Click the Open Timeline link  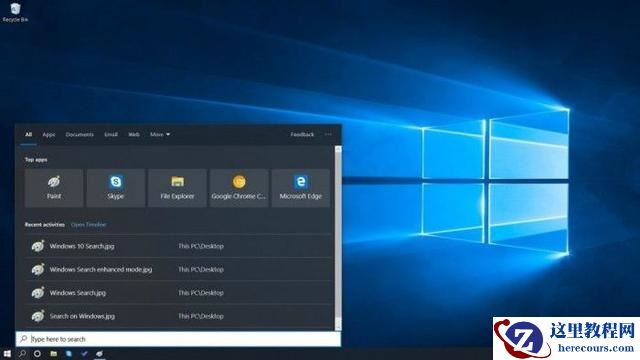click(89, 224)
